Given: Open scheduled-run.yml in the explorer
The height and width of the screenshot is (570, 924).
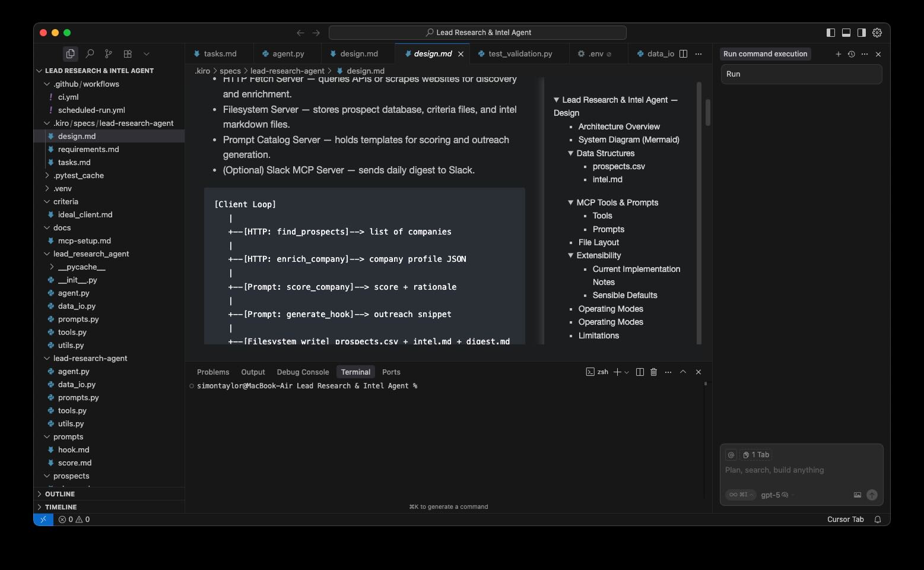Looking at the screenshot, I should (x=91, y=110).
